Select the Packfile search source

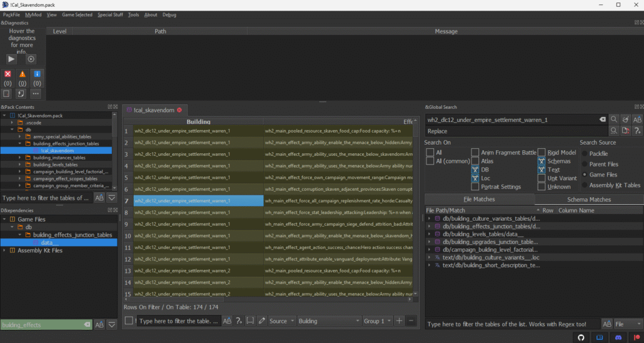point(585,153)
